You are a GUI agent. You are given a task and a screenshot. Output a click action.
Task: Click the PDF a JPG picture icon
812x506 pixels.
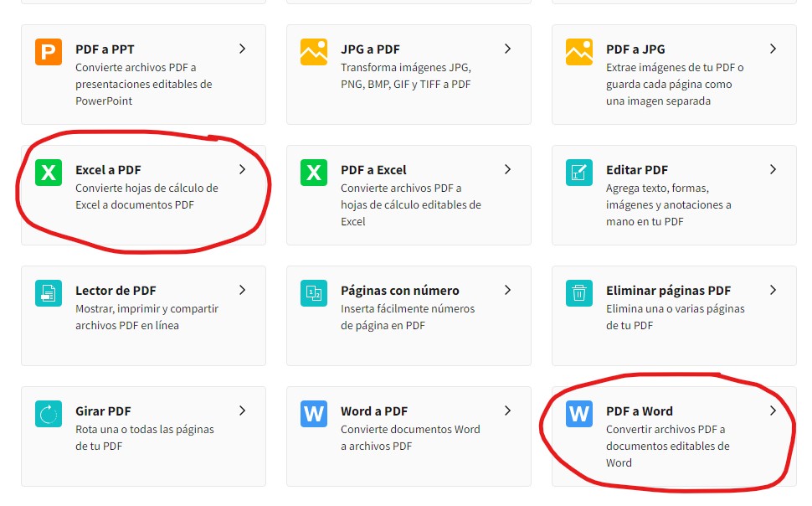coord(578,50)
